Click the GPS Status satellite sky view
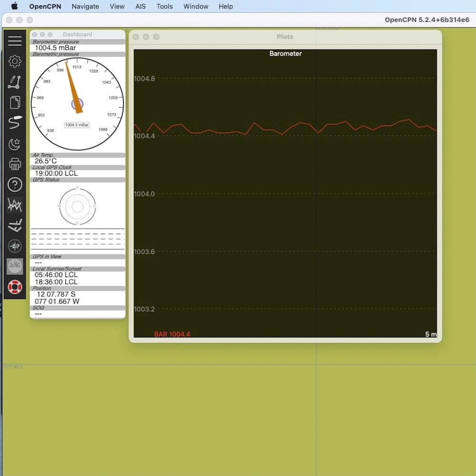This screenshot has width=476, height=476. coord(78,207)
